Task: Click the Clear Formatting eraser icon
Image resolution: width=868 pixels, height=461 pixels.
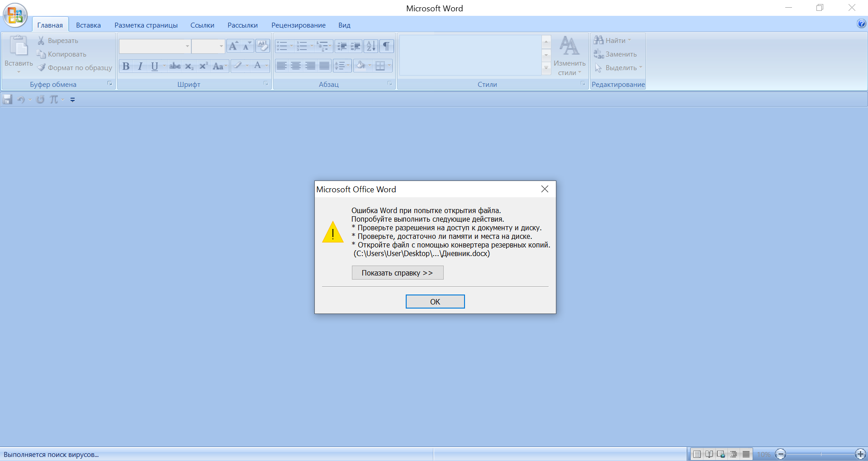Action: (262, 46)
